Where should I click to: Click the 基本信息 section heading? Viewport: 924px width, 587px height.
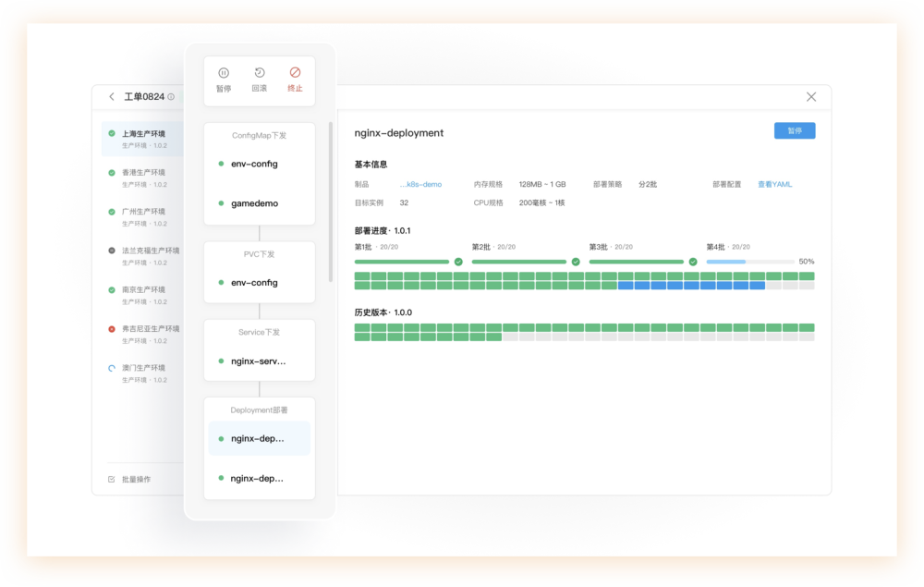pyautogui.click(x=371, y=165)
